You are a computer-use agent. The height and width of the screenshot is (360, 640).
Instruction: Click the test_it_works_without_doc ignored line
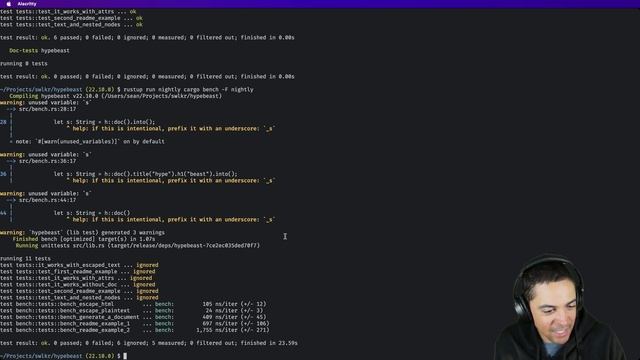(78, 284)
